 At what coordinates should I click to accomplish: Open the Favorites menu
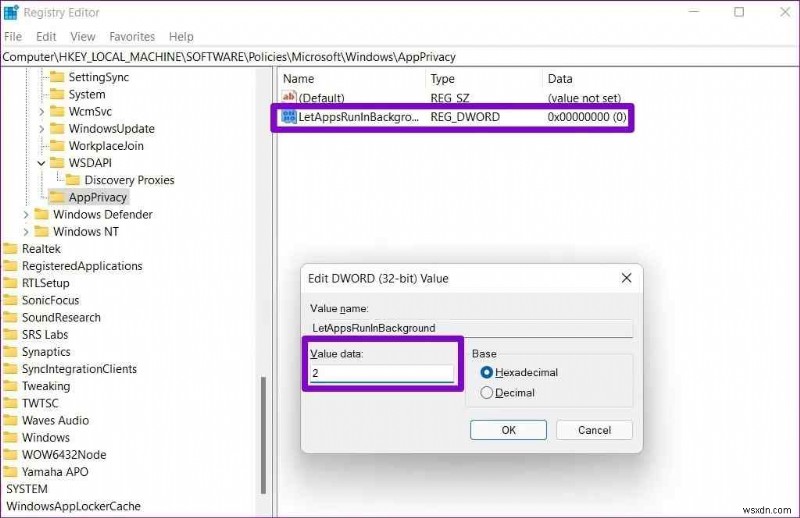pos(132,37)
